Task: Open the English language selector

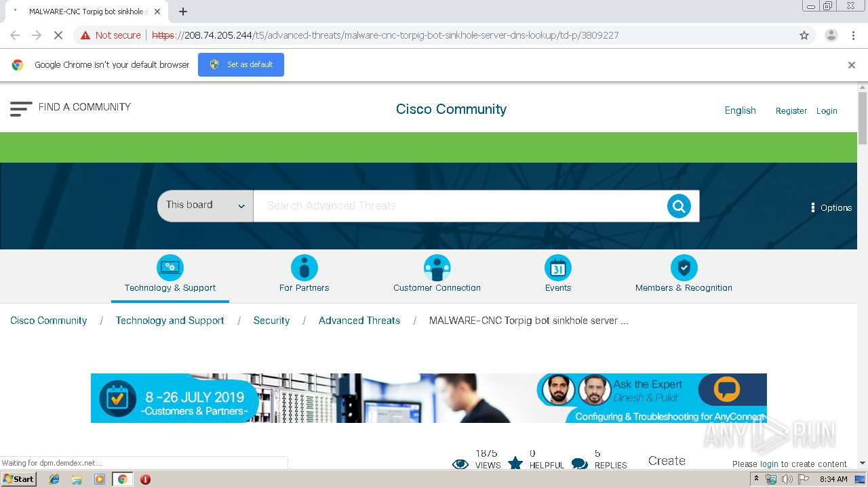Action: [x=740, y=110]
